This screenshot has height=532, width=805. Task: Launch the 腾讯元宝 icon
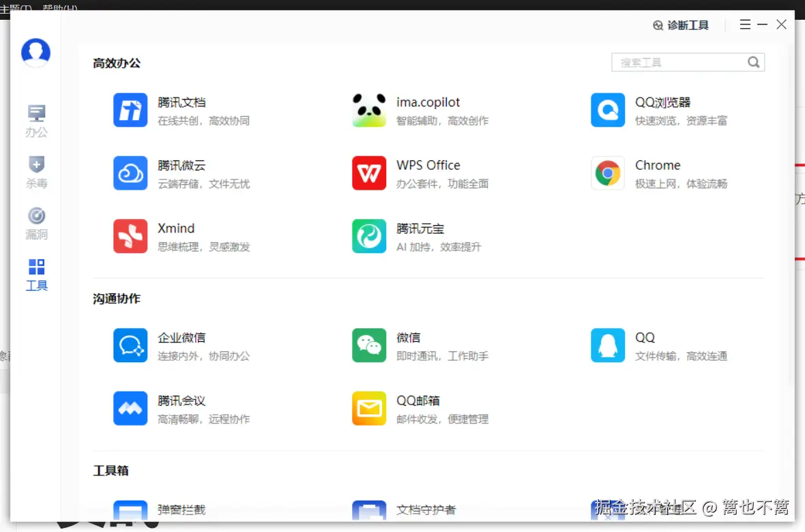369,236
